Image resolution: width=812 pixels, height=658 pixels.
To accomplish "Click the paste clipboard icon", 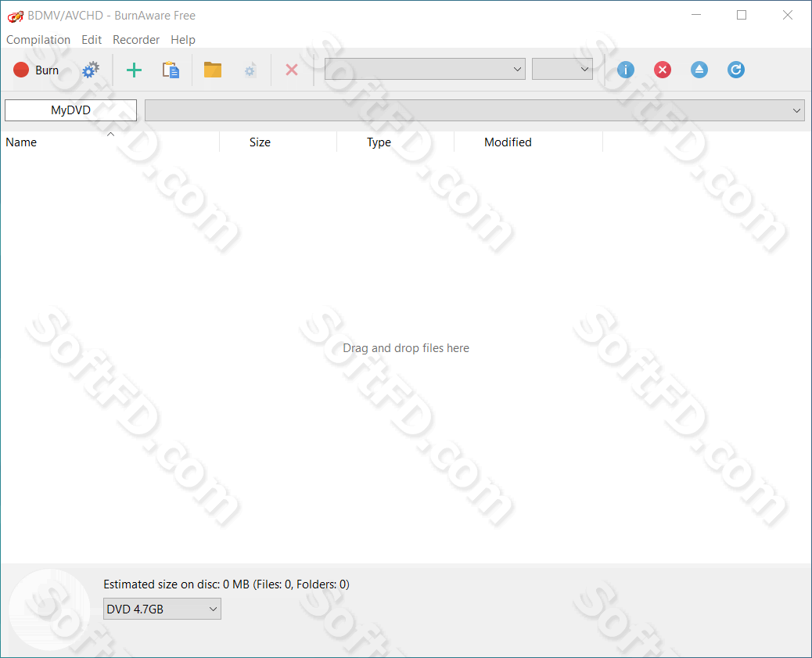I will [171, 70].
